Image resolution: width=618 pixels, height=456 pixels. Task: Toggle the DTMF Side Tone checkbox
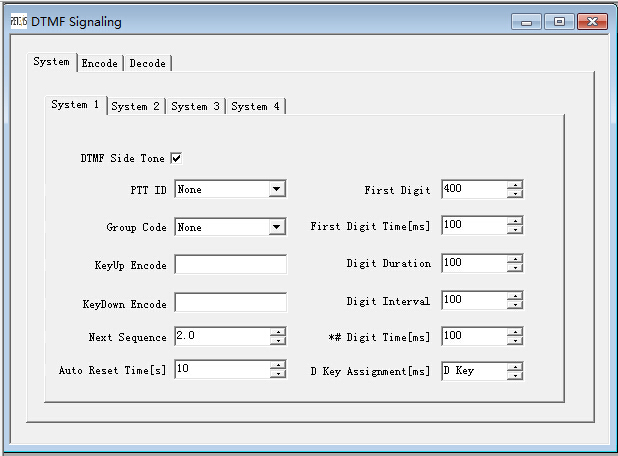(x=176, y=158)
